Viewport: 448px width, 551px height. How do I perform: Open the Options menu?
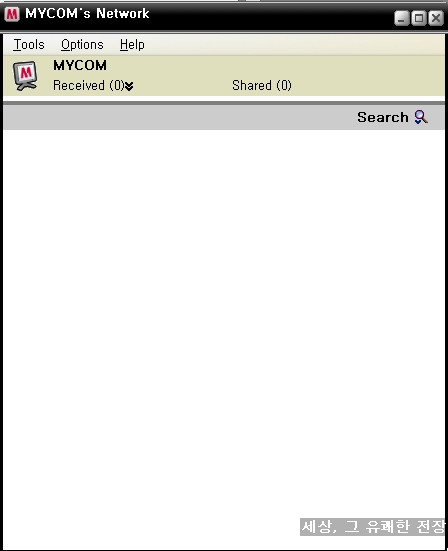82,45
